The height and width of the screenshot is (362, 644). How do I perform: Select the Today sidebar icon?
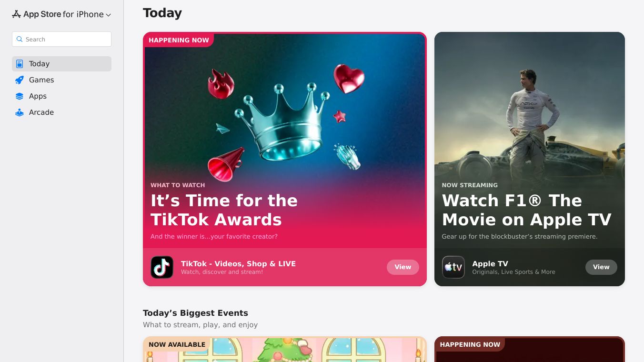(x=20, y=64)
